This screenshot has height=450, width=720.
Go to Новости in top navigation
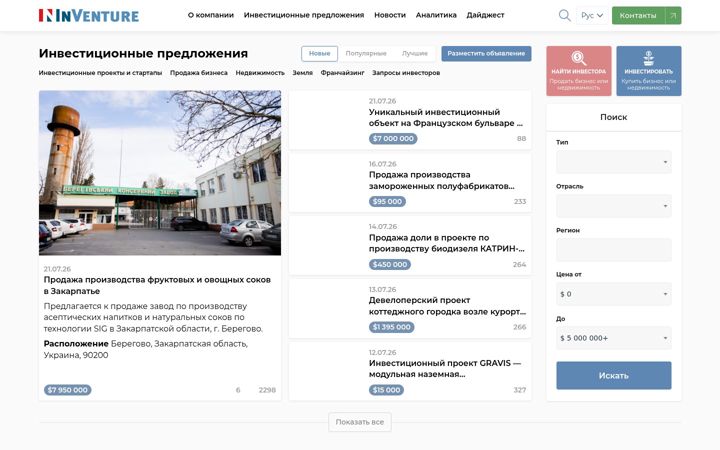click(390, 15)
